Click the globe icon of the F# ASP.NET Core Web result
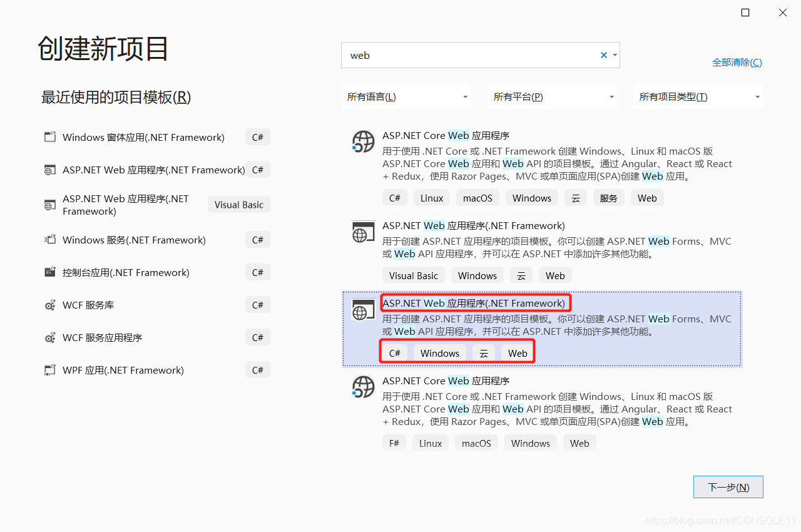The width and height of the screenshot is (801, 532). (363, 387)
